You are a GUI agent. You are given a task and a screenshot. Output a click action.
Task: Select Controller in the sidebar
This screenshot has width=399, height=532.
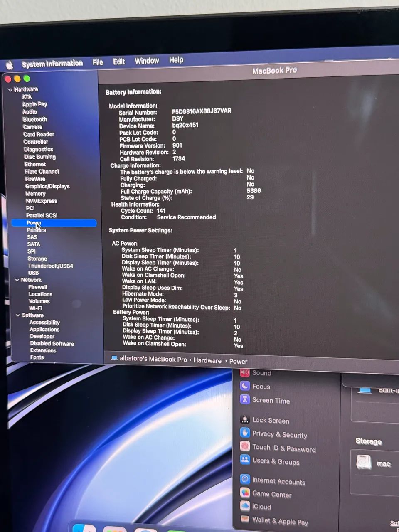(x=36, y=142)
